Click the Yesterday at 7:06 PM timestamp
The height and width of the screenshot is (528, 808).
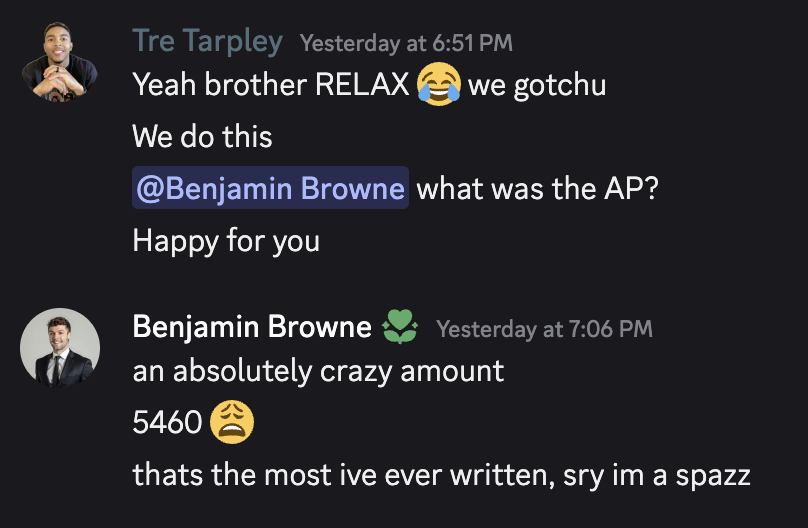click(544, 329)
